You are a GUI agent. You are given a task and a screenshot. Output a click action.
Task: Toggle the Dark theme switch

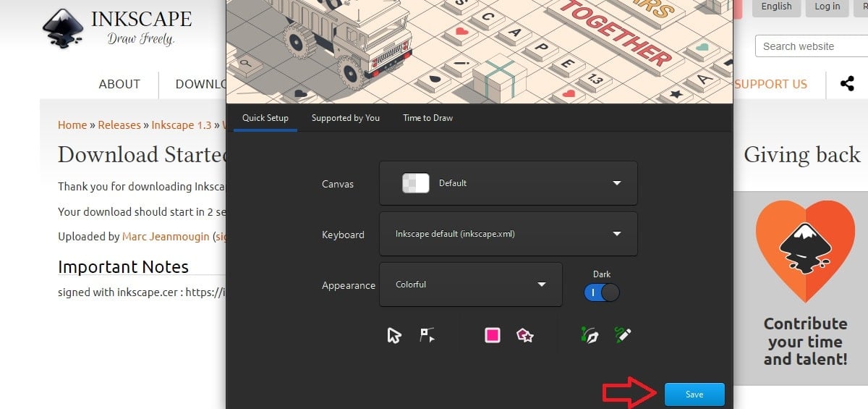602,292
